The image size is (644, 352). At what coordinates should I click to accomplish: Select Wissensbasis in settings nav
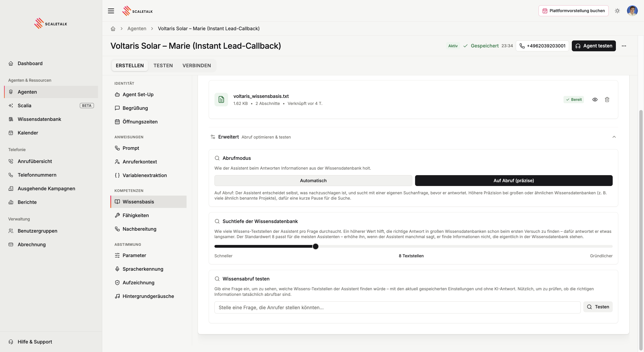point(148,202)
